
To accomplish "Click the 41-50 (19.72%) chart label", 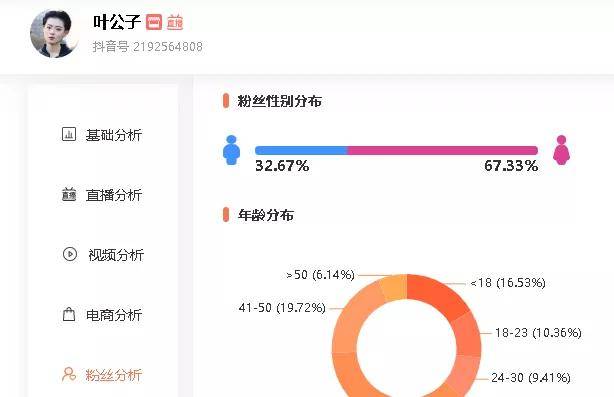I will tap(282, 308).
